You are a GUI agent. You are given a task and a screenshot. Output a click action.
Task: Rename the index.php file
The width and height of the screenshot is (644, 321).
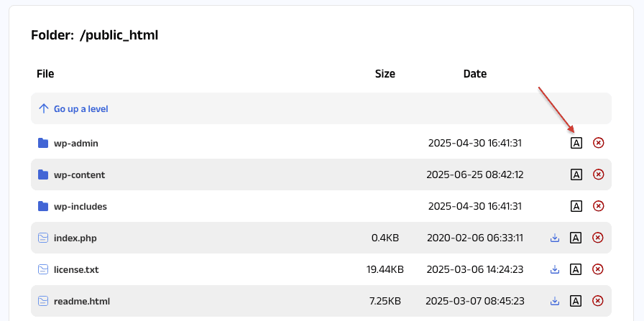[576, 238]
